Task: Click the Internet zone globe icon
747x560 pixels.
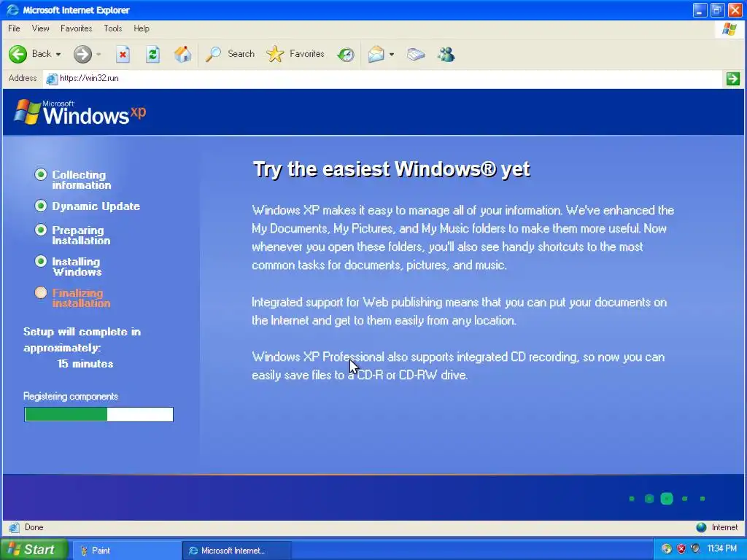Action: [x=701, y=527]
